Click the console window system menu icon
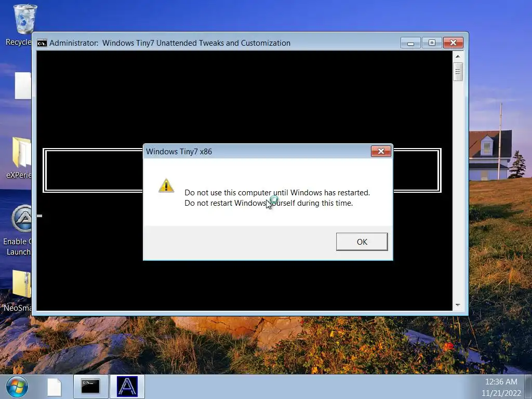Screen dimensions: 532x399 click(x=42, y=43)
